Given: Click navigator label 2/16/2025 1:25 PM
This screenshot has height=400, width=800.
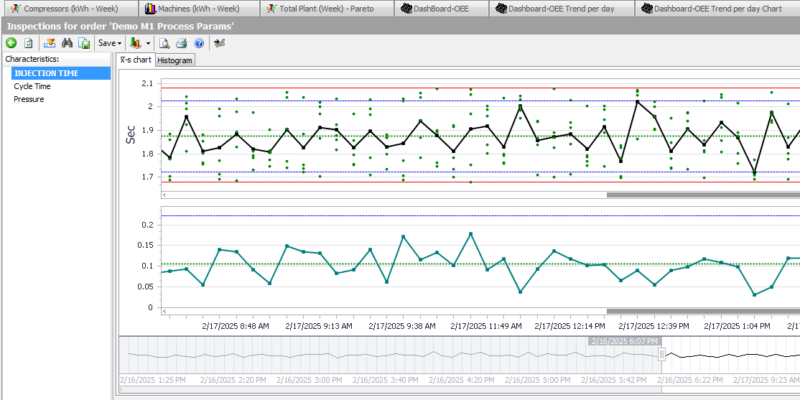Looking at the screenshot, I should pyautogui.click(x=151, y=380).
